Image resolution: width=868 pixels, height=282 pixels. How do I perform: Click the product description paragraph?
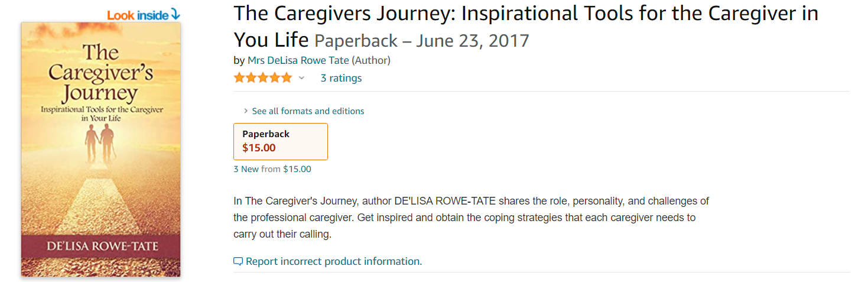471,218
